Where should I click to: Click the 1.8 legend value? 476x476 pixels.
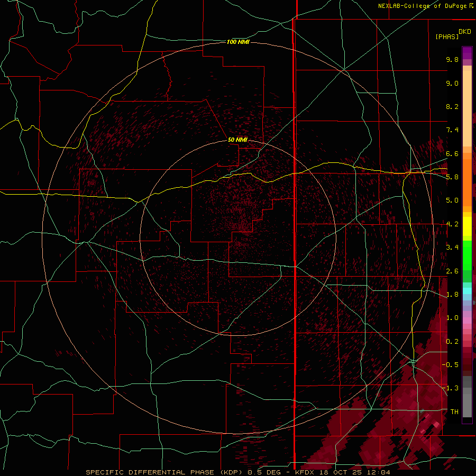click(x=452, y=295)
